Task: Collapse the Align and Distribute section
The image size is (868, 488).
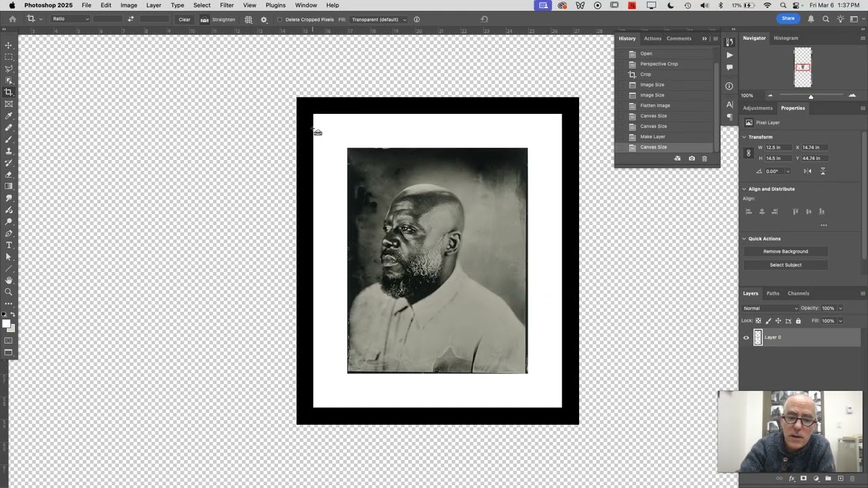Action: (x=745, y=189)
